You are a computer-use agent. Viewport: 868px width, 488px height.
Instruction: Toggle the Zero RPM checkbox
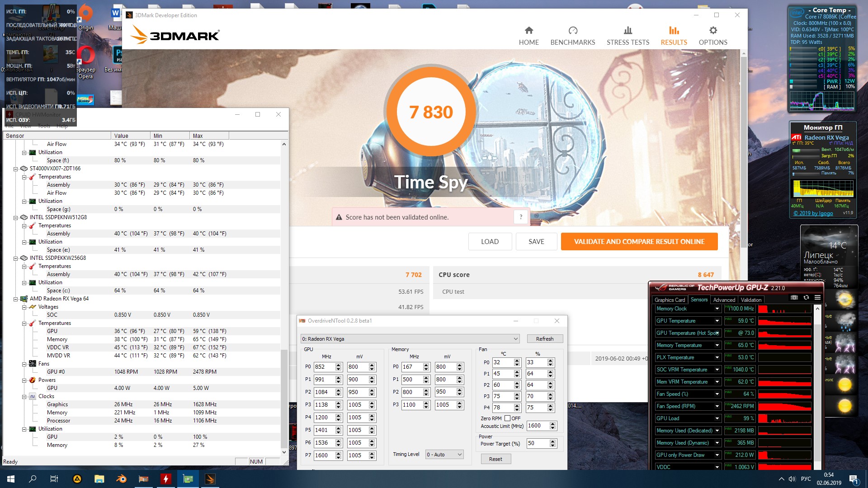click(507, 418)
